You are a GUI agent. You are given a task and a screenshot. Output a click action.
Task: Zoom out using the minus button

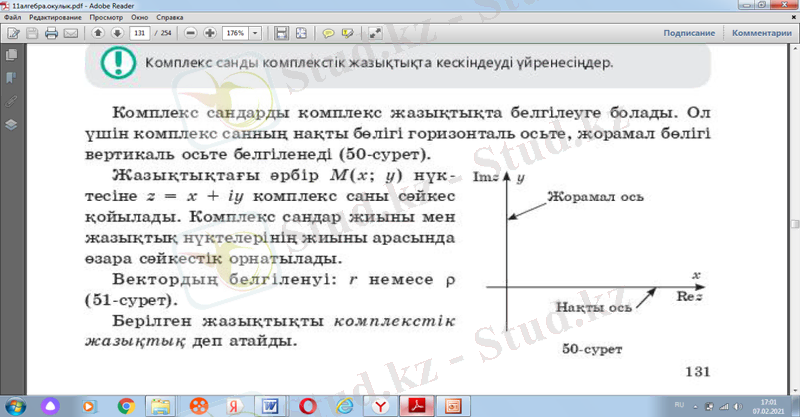(191, 33)
